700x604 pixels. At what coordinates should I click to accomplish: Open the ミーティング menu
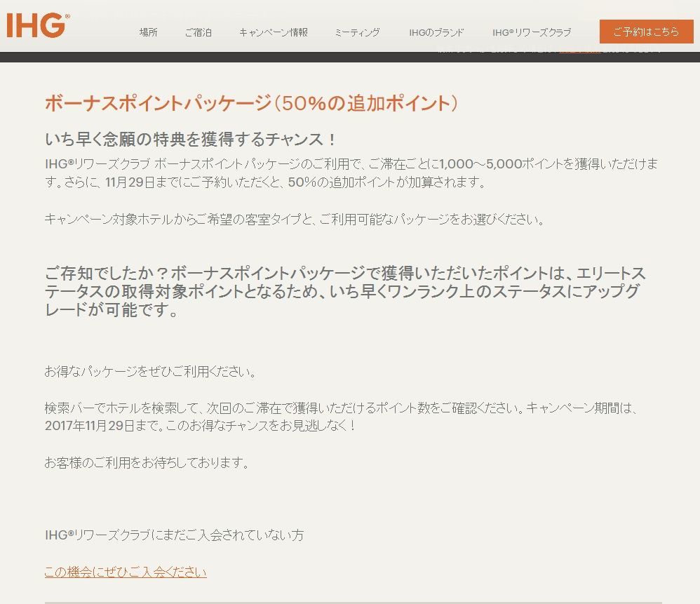point(357,32)
